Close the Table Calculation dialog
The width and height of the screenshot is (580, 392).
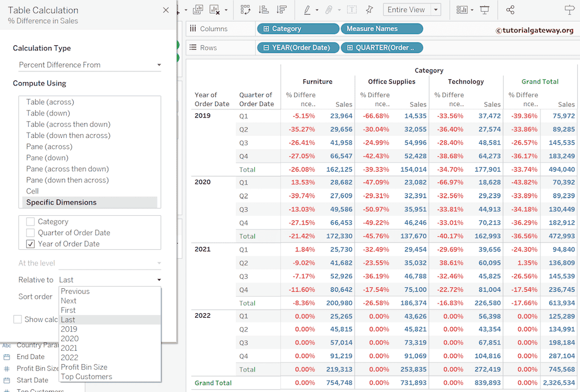click(165, 10)
